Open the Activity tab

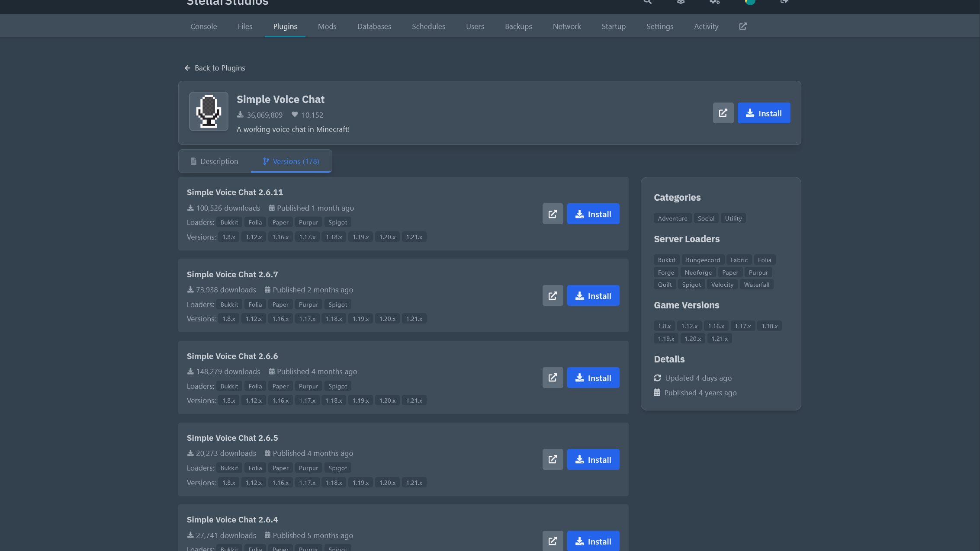(706, 26)
